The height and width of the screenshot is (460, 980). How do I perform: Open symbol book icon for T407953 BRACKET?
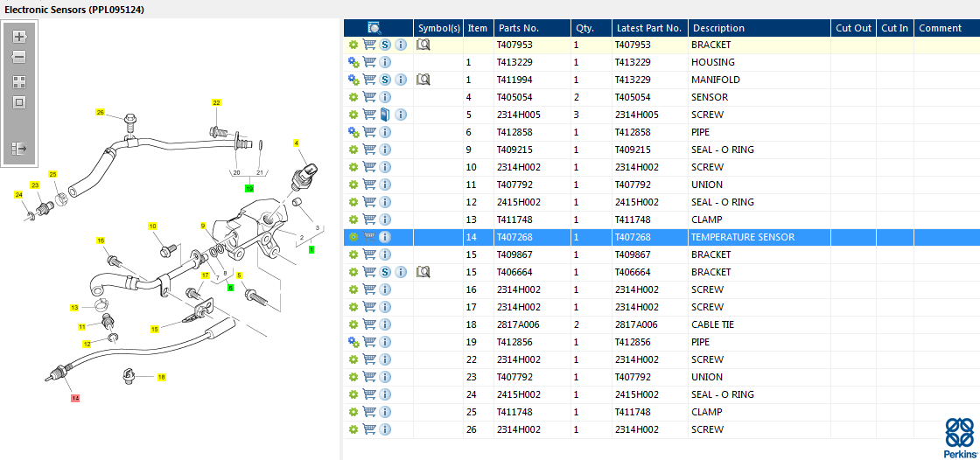(x=423, y=45)
